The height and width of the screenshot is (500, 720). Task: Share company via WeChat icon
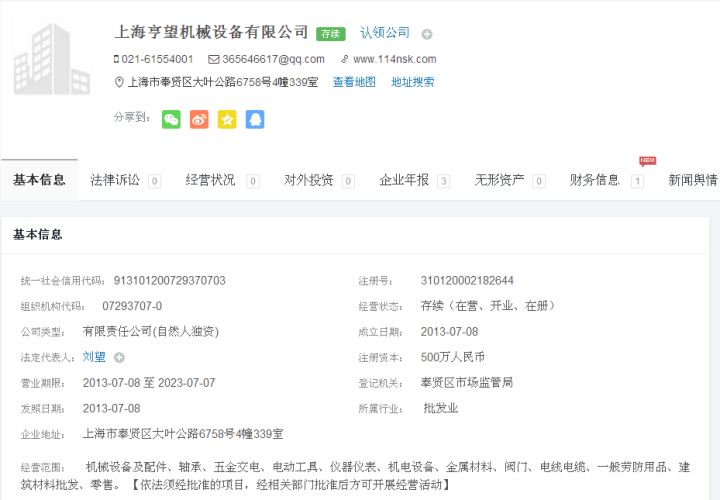(x=171, y=119)
